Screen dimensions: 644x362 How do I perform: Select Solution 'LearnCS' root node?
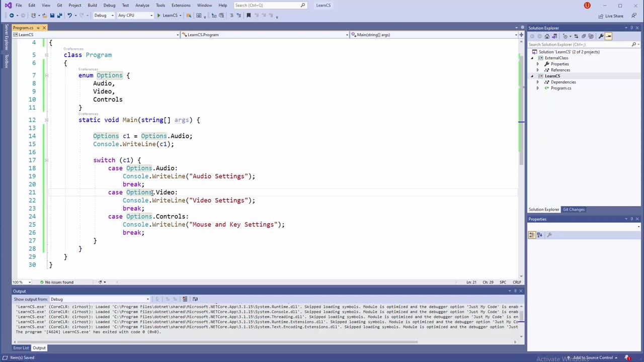(x=569, y=52)
